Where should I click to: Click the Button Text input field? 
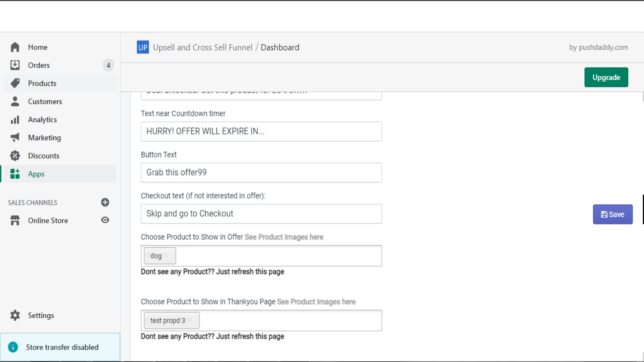tap(261, 173)
